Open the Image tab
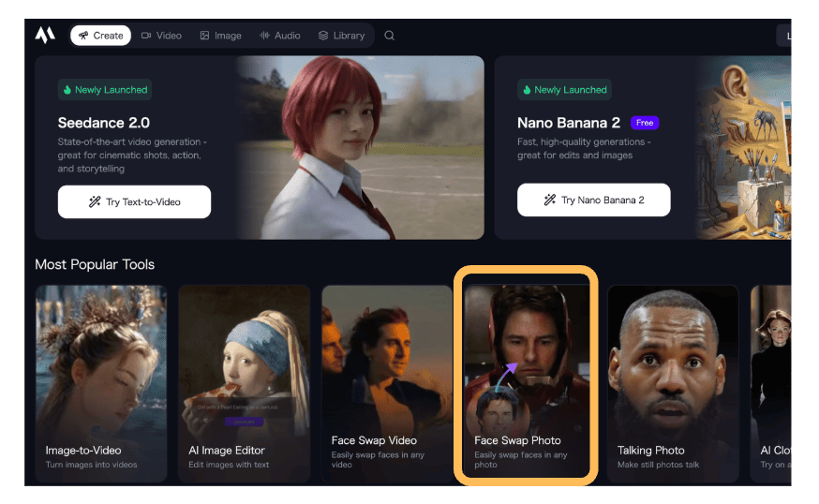The image size is (819, 504). [220, 36]
